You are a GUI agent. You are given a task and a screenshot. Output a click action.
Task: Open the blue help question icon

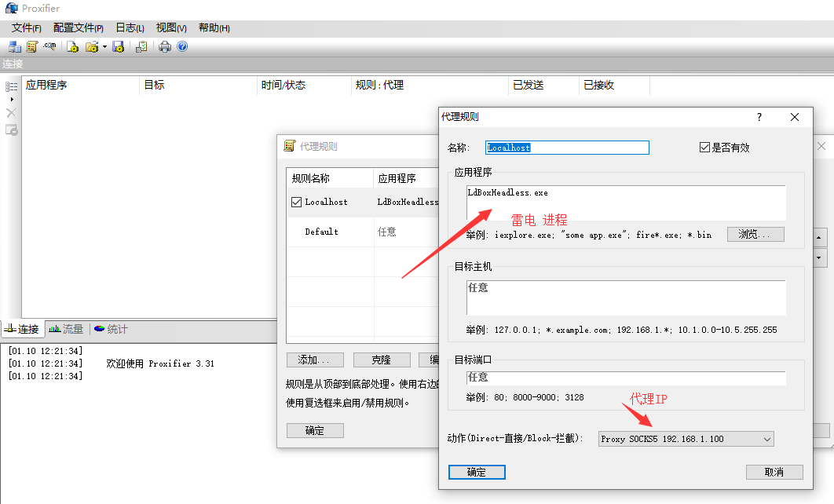click(182, 47)
